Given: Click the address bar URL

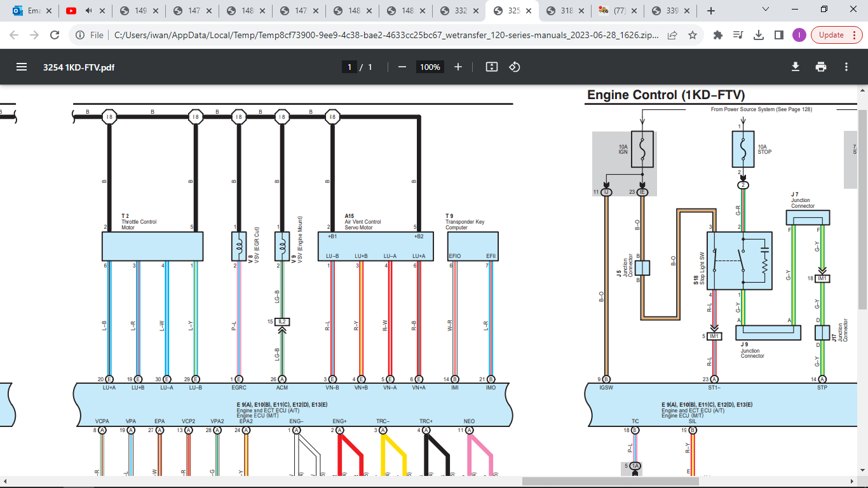Looking at the screenshot, I should [x=386, y=35].
